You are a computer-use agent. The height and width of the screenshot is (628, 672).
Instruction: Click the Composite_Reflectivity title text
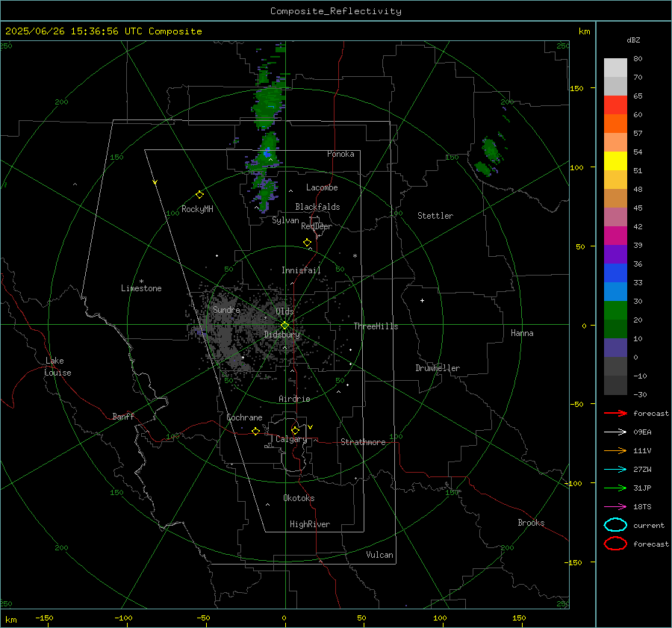335,11
